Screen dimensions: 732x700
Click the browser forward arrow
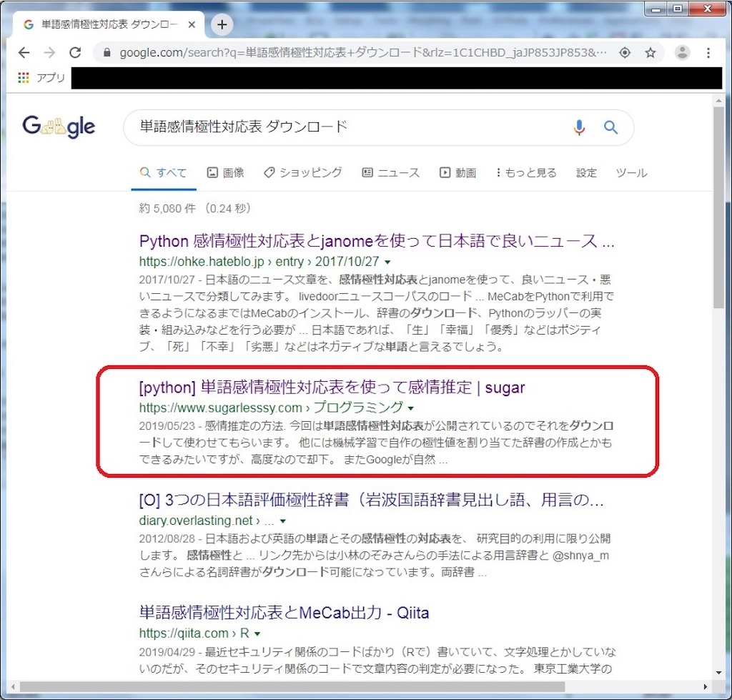pyautogui.click(x=49, y=53)
